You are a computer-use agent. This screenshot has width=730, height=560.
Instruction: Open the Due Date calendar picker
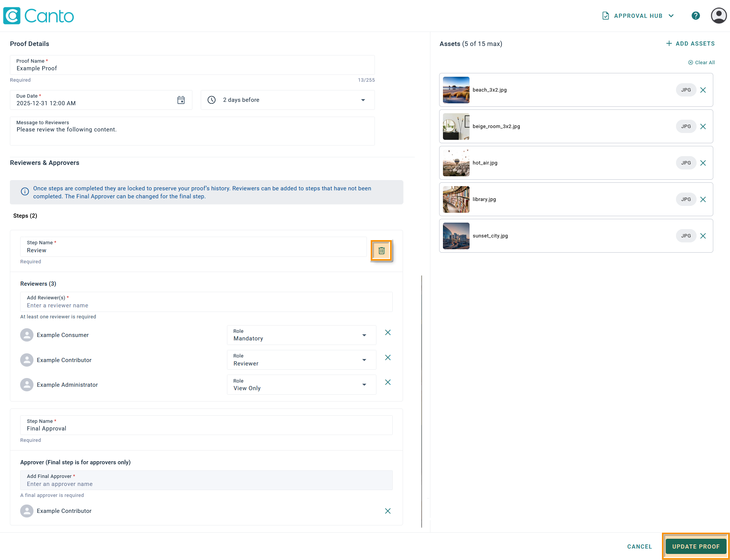pos(181,100)
